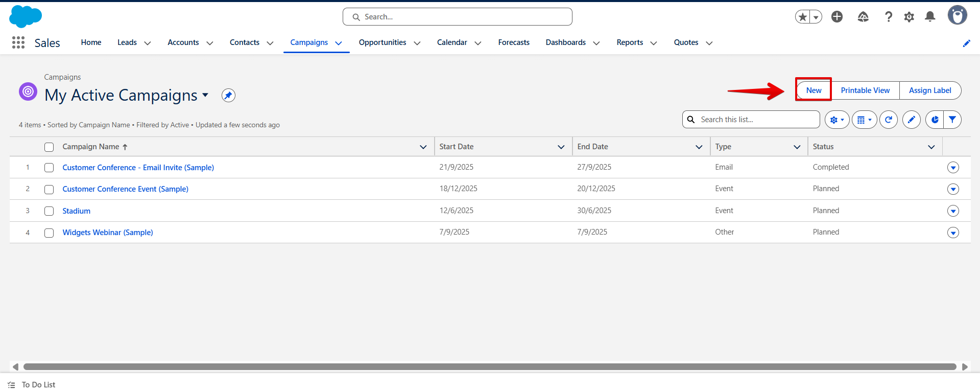Open Customer Conference Event (Sample) link
This screenshot has width=980, height=392.
coord(126,189)
